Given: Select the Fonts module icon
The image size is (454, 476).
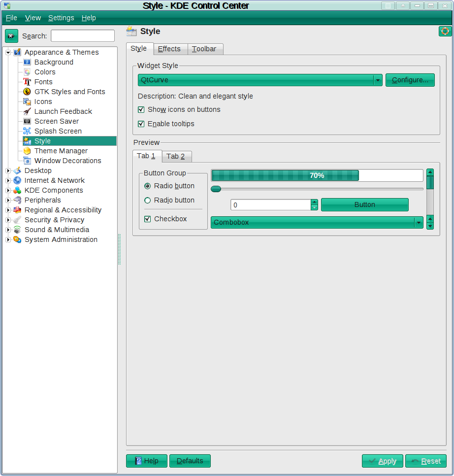Looking at the screenshot, I should pos(27,82).
